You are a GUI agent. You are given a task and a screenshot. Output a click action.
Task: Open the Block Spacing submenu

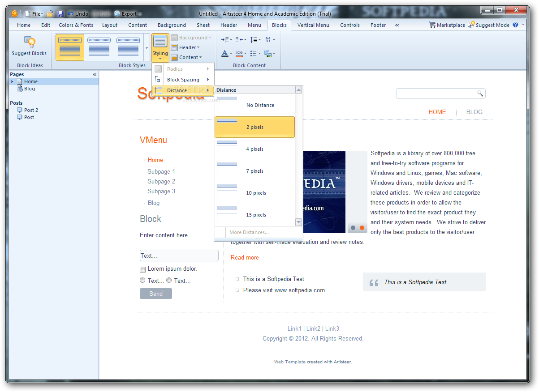click(x=183, y=80)
